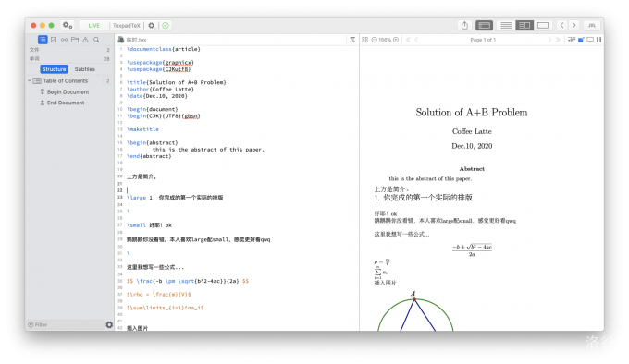Click the LIVE typesetting button
This screenshot has width=629, height=364.
pos(93,25)
